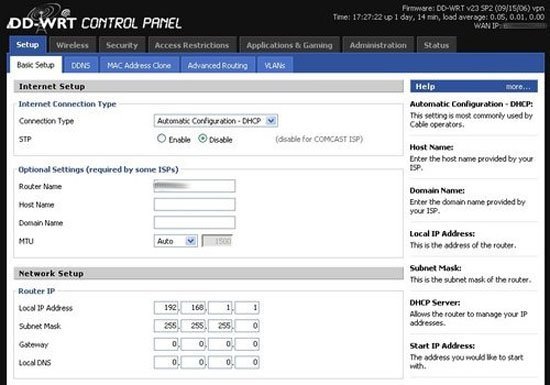Open the MAC Address Clone sub-tab

point(139,65)
